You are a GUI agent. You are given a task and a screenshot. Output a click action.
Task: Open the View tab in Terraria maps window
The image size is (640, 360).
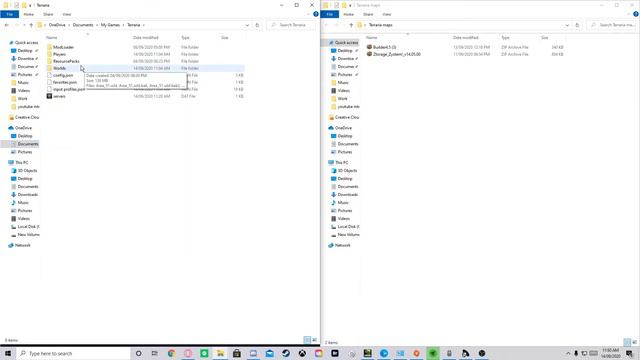(387, 14)
